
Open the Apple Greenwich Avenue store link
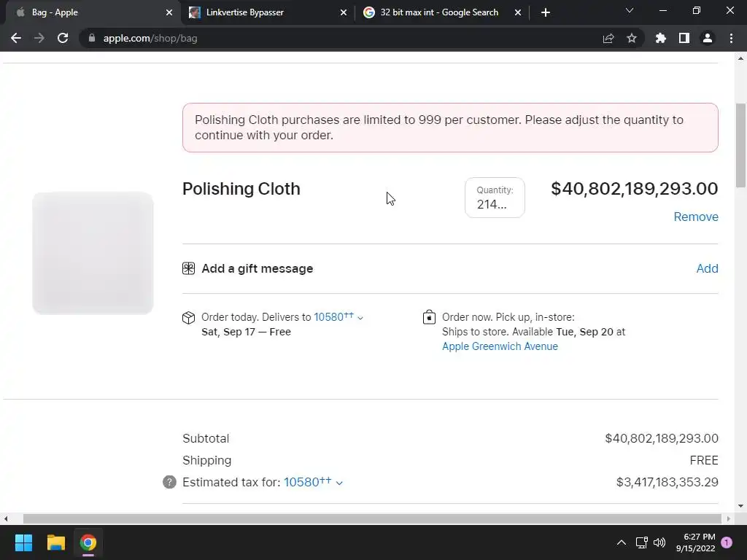500,346
